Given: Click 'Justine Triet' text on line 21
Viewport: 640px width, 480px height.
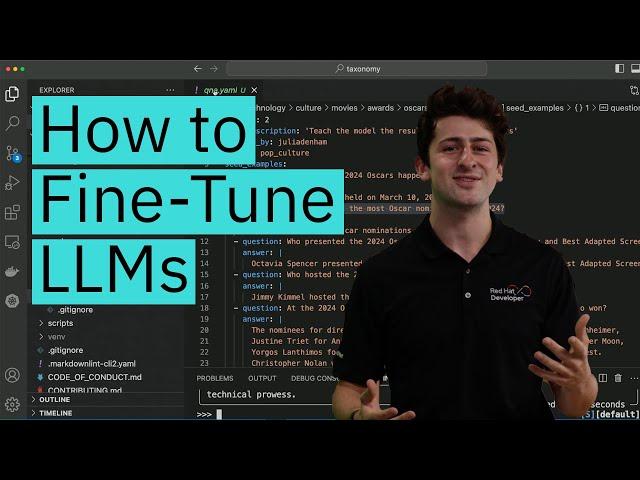Looking at the screenshot, I should pos(280,341).
